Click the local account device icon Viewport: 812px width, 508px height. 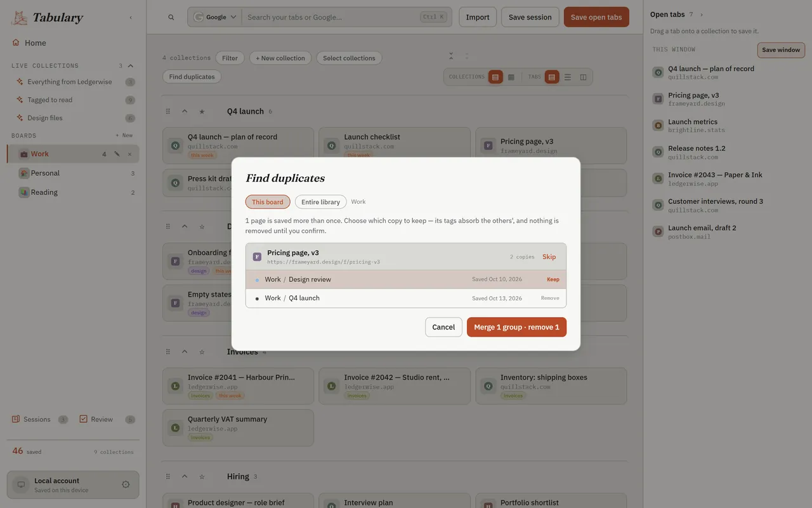[21, 485]
